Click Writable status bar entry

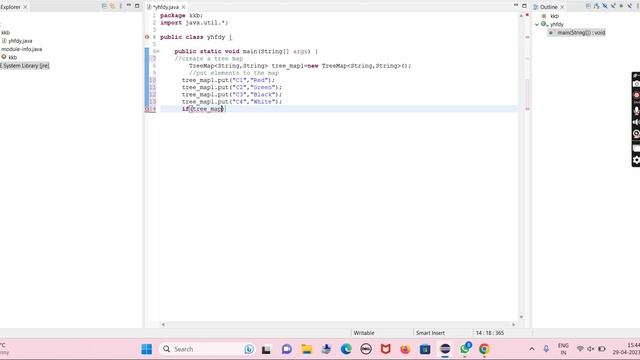(x=364, y=333)
